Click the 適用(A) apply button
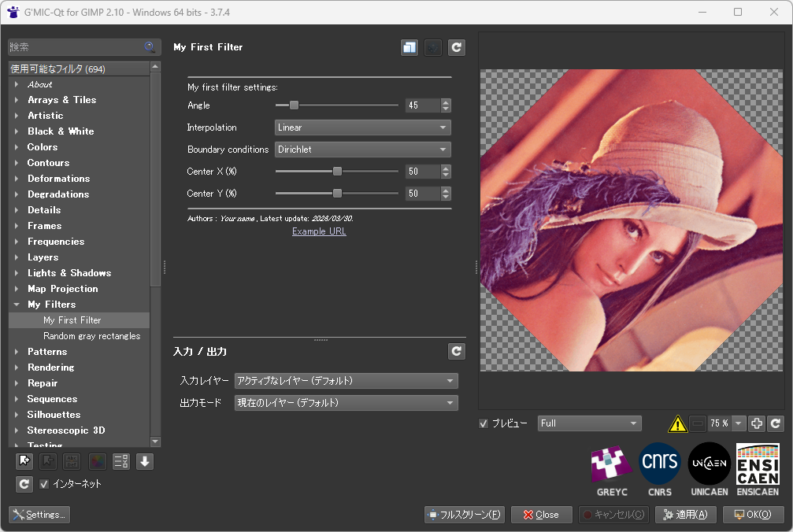 pos(686,515)
